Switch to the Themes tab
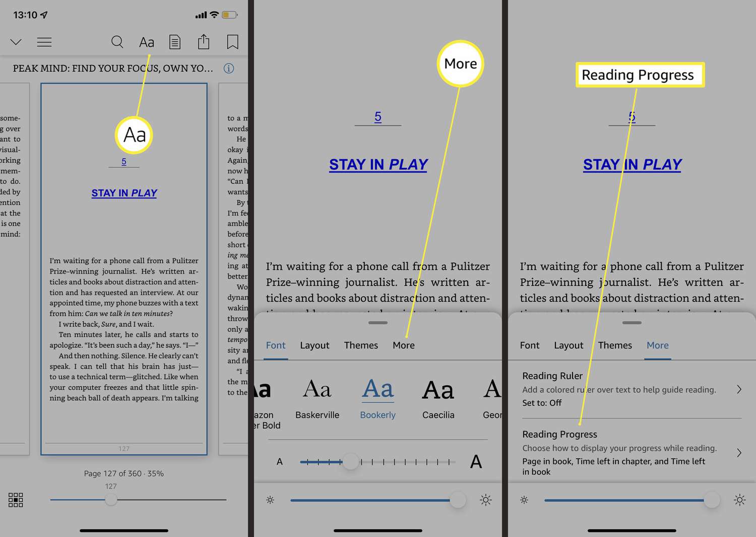 click(x=361, y=345)
